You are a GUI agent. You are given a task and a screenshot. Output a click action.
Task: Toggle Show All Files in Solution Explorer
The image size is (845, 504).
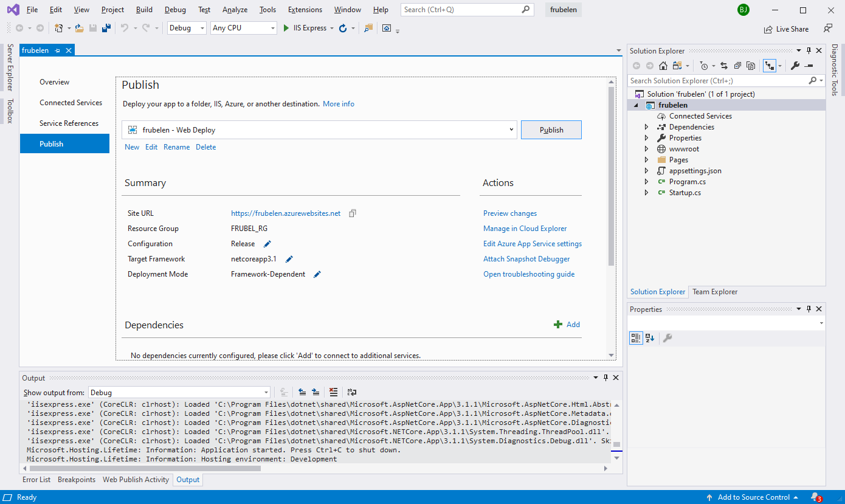click(751, 66)
